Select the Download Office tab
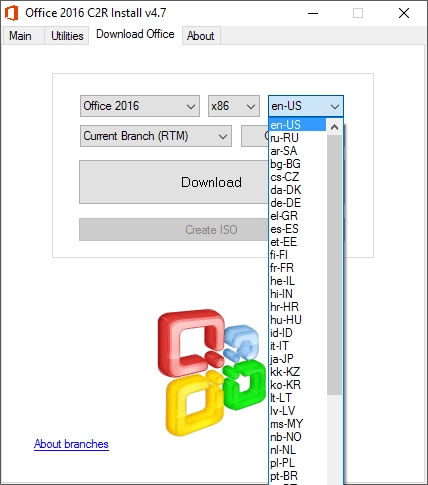This screenshot has width=428, height=485. point(135,34)
